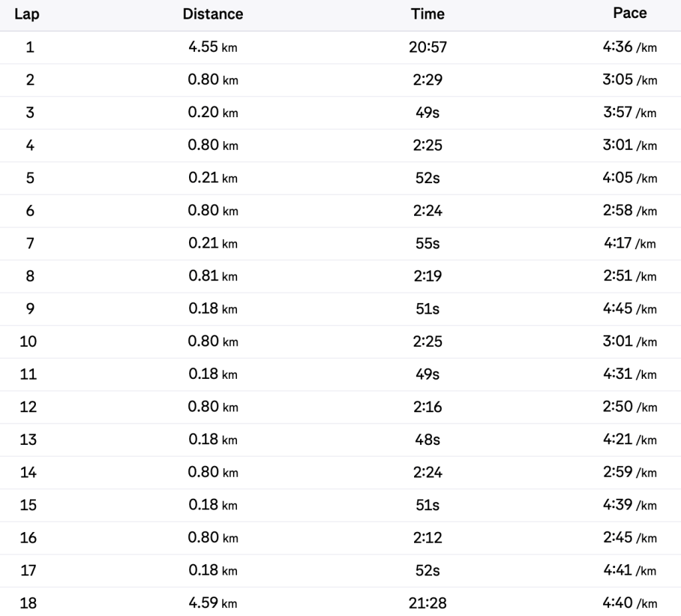Click the 0.81 km distance cell
The image size is (681, 616).
tap(212, 276)
